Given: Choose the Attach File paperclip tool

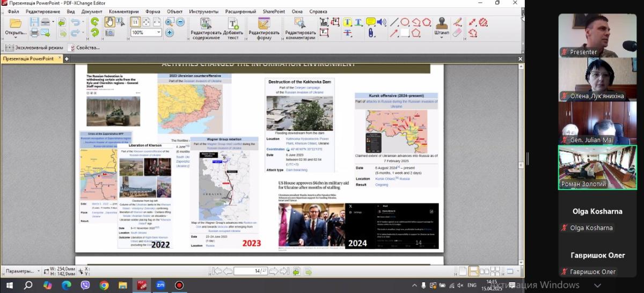Looking at the screenshot, I should click(x=371, y=33).
